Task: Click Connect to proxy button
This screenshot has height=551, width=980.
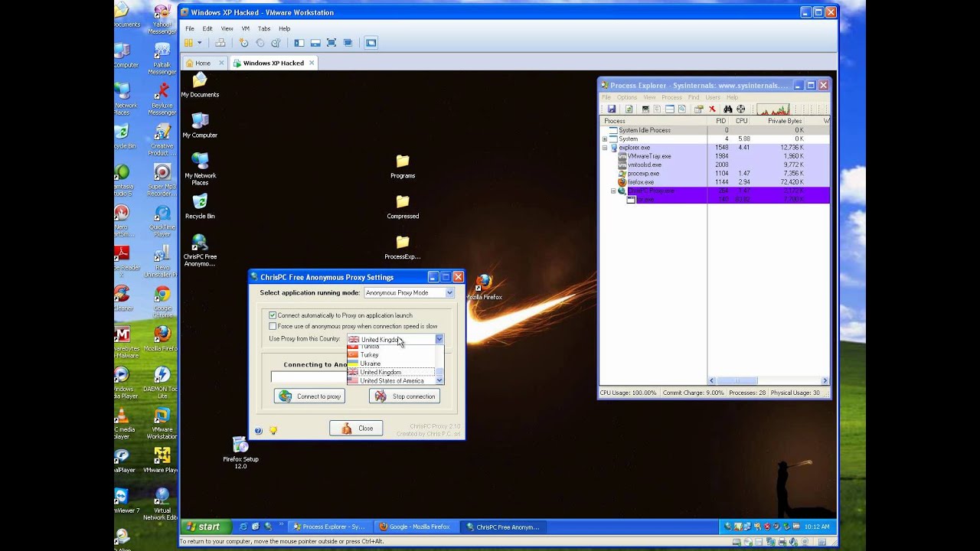Action: point(309,396)
